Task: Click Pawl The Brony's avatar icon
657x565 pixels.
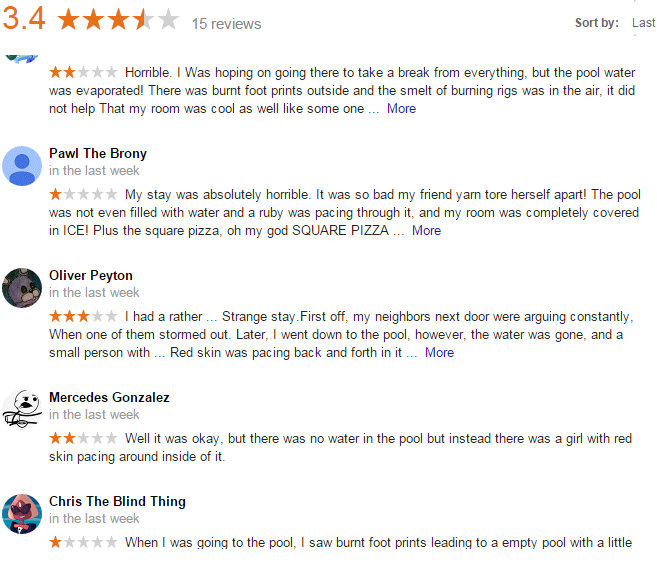Action: 22,166
